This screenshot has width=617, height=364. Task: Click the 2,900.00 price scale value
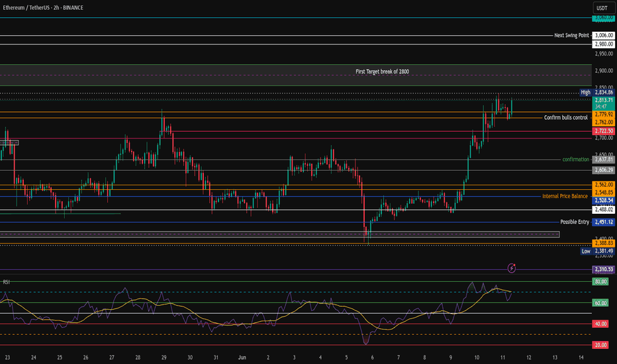pyautogui.click(x=604, y=71)
